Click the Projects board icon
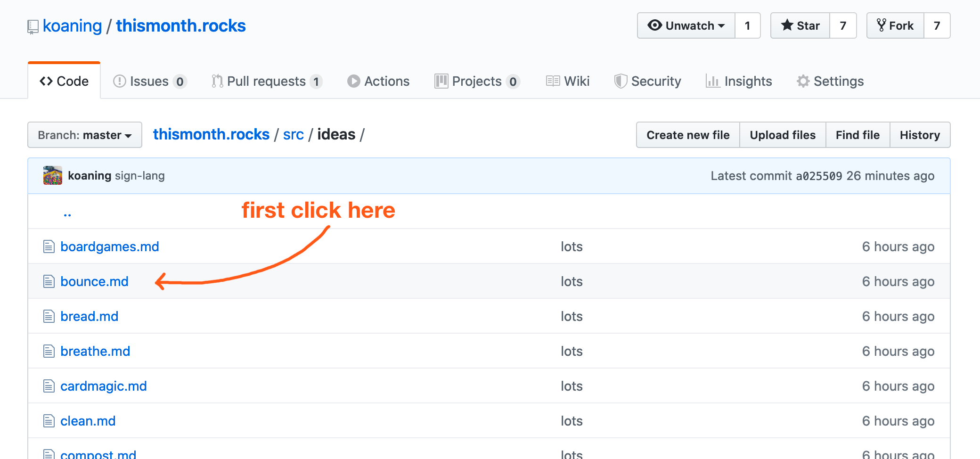980x459 pixels. click(441, 81)
